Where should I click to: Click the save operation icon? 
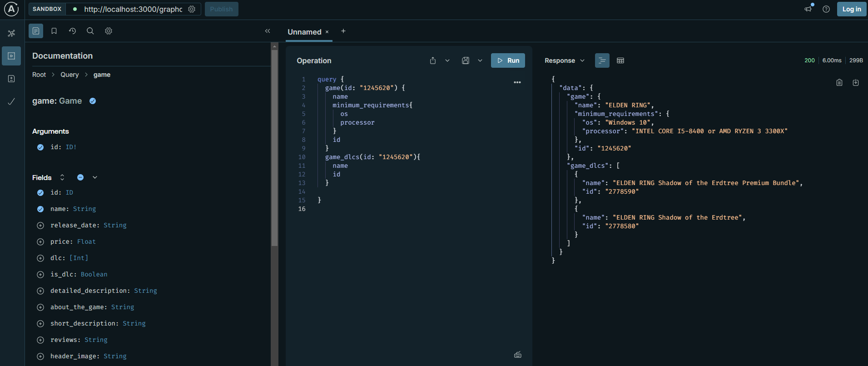tap(466, 60)
